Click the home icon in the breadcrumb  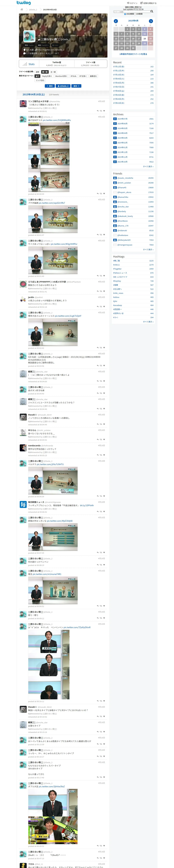[22, 9]
